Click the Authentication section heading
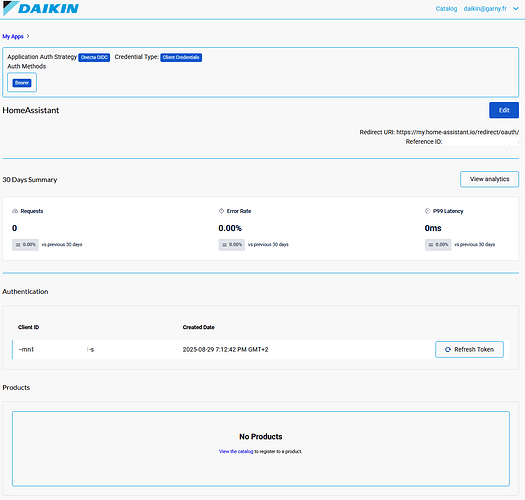The image size is (525, 500). (25, 292)
